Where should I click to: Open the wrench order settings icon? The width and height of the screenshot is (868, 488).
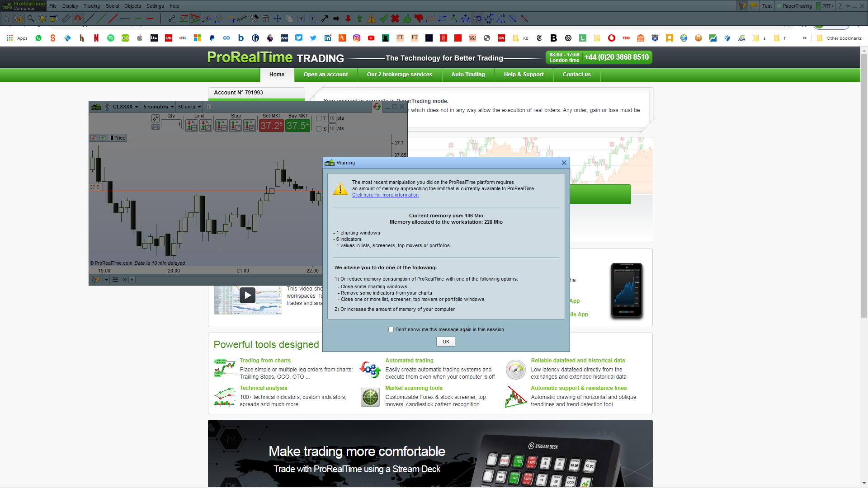(156, 118)
